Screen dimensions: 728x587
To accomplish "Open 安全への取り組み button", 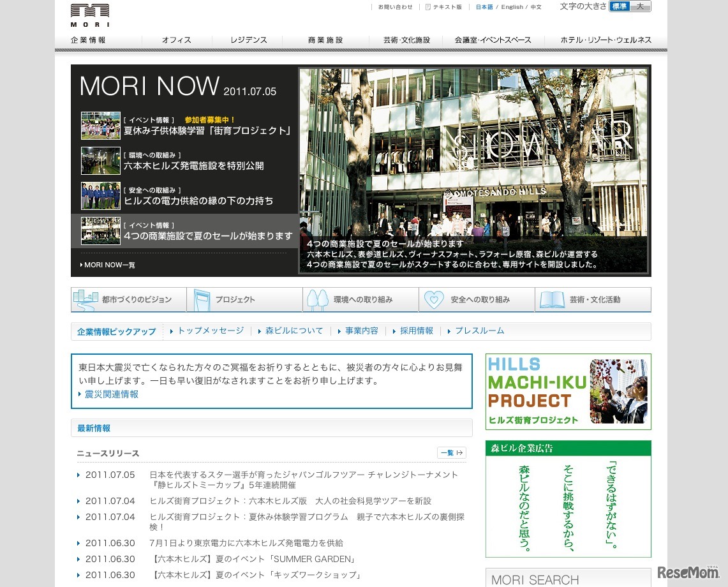I will pyautogui.click(x=477, y=299).
